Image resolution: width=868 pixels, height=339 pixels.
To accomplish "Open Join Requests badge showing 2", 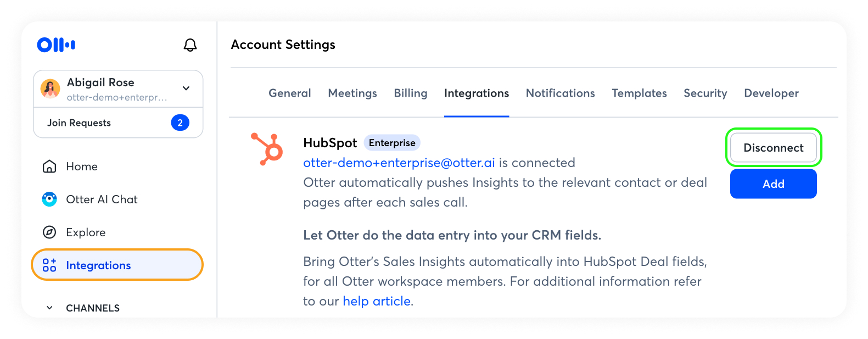I will tap(180, 123).
